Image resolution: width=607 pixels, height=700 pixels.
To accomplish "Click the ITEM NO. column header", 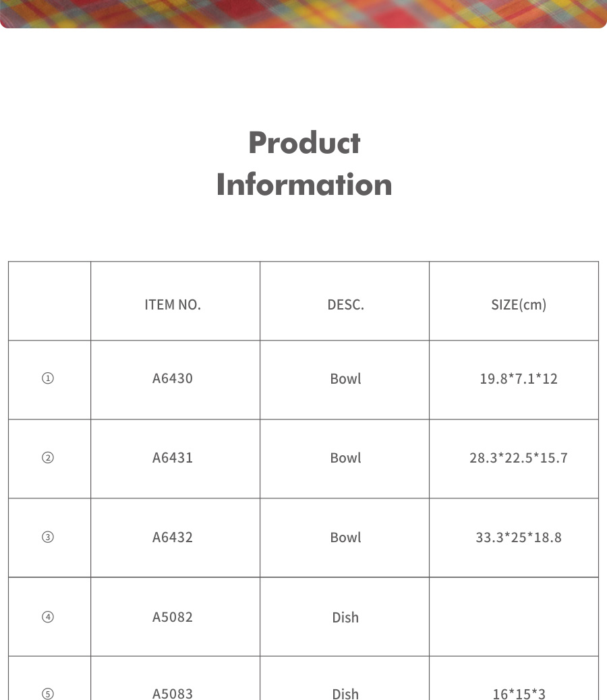I will (173, 304).
